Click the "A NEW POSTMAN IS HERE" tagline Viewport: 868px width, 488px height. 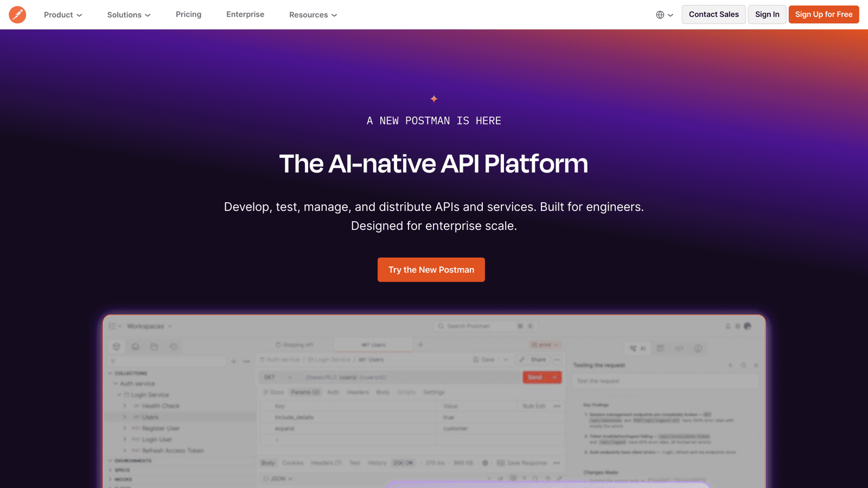pos(434,121)
